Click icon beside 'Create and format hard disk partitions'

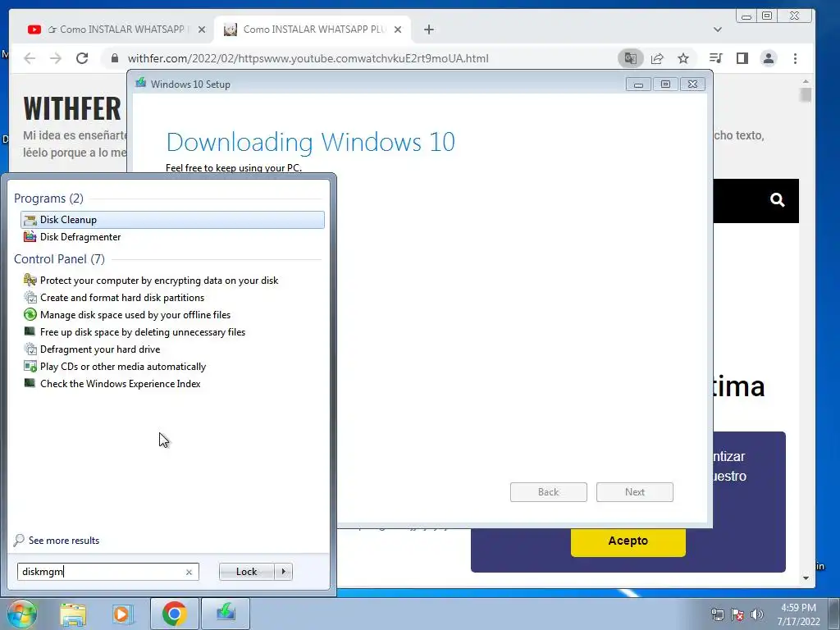click(30, 297)
